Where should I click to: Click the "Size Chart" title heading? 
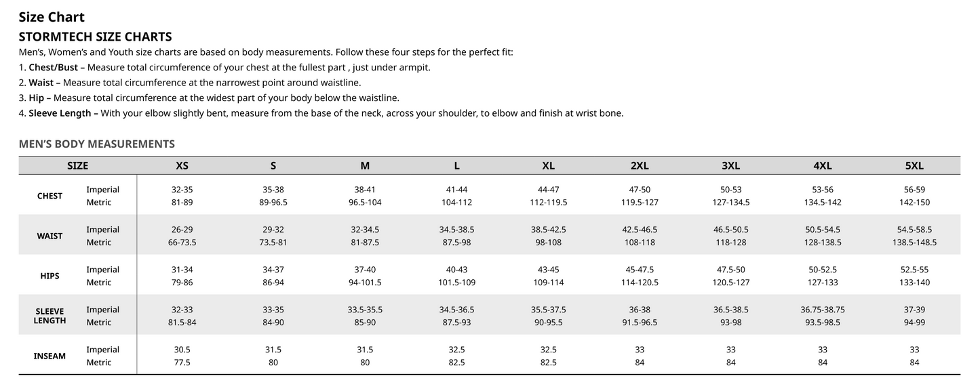tap(52, 17)
